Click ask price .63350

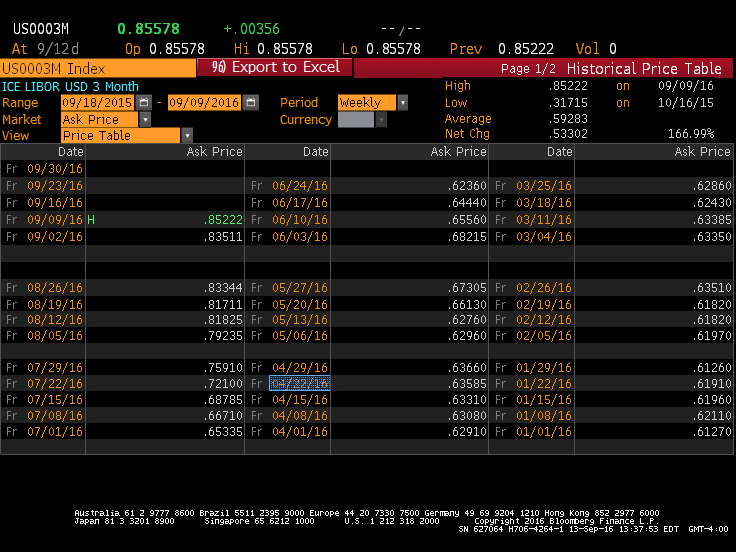tap(712, 237)
